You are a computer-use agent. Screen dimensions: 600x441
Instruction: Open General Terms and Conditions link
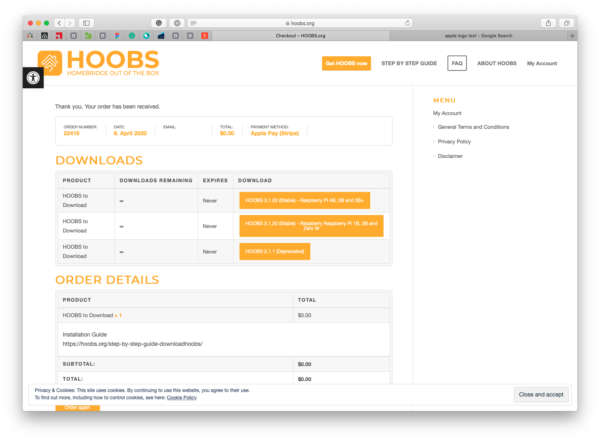(x=473, y=127)
